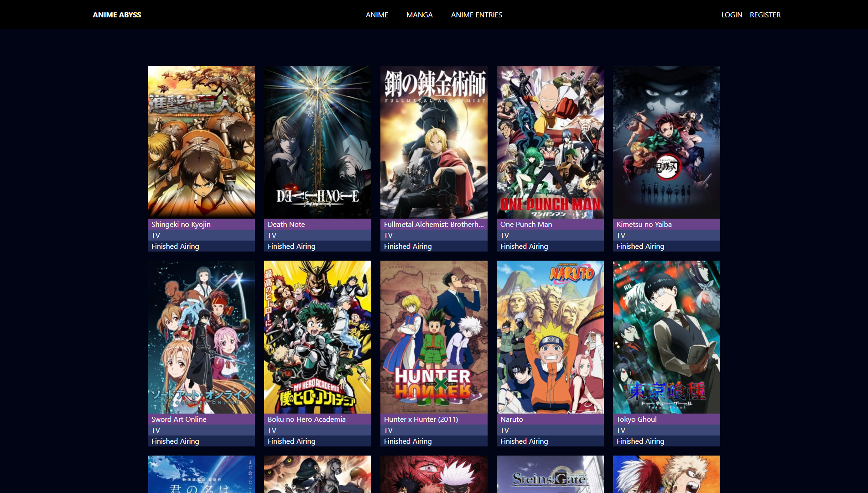Open the Manga menu item
Image resolution: width=868 pixels, height=493 pixels.
point(419,15)
